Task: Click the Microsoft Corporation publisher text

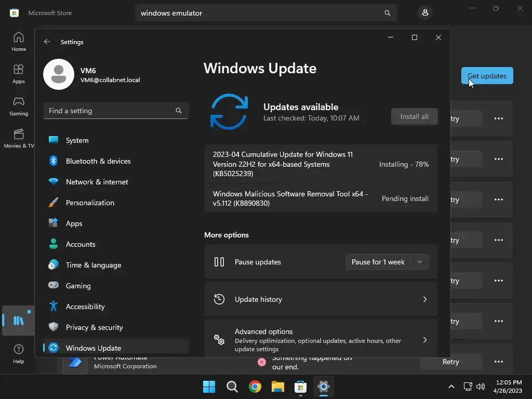Action: pos(125,366)
